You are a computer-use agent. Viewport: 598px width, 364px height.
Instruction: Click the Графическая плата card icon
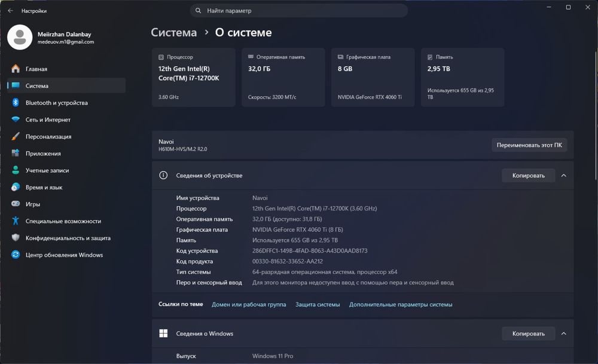[x=341, y=57]
